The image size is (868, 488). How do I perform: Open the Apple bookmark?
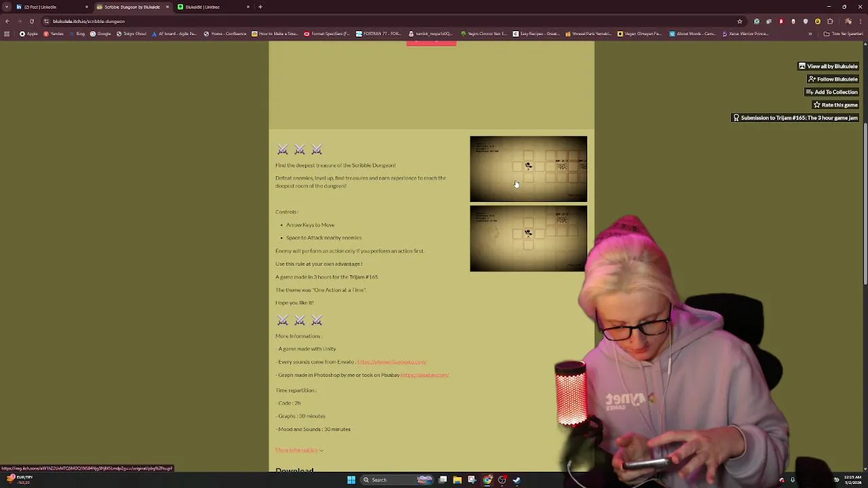(28, 34)
